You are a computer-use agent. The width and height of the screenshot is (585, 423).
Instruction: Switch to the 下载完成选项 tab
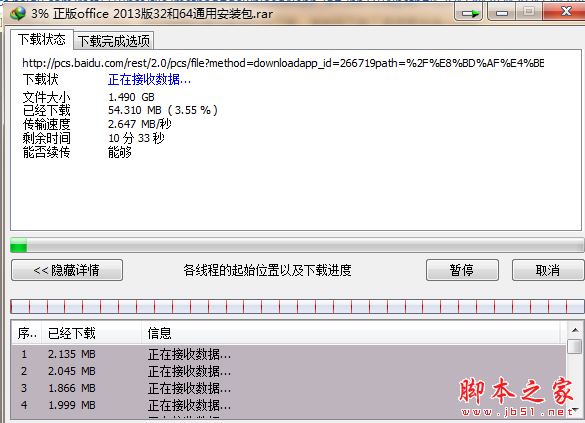pyautogui.click(x=114, y=41)
